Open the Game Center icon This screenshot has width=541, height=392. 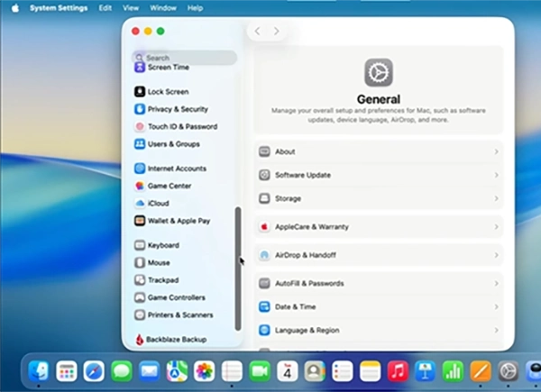click(140, 186)
